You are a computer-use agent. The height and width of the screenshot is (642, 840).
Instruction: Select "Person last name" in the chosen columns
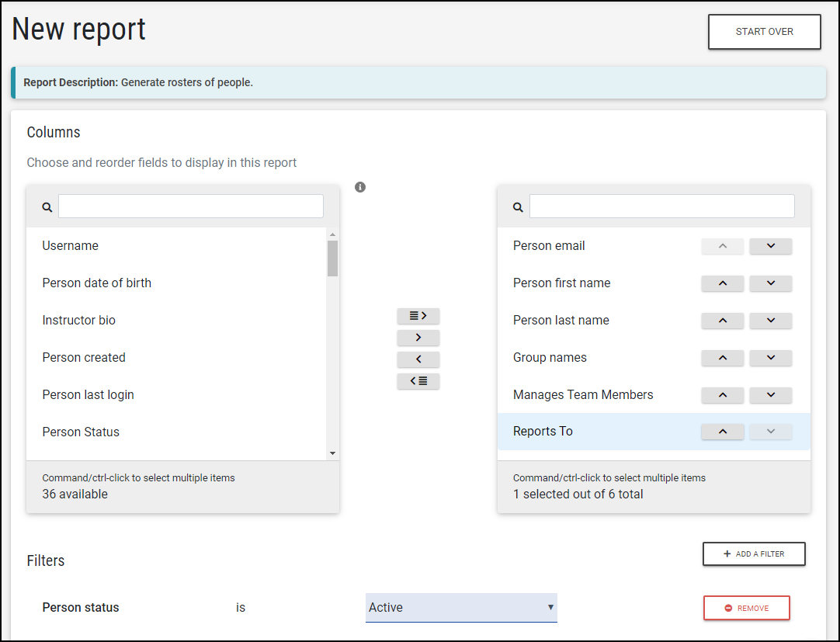(x=561, y=320)
